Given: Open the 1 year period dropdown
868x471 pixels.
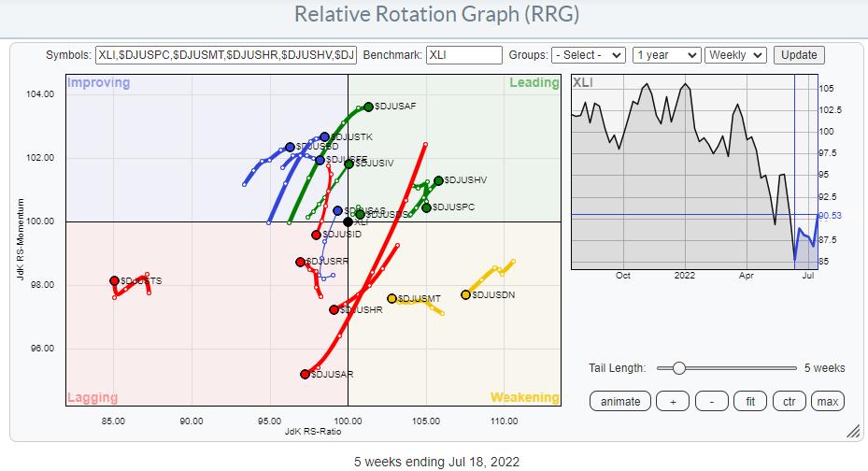Looking at the screenshot, I should 665,55.
